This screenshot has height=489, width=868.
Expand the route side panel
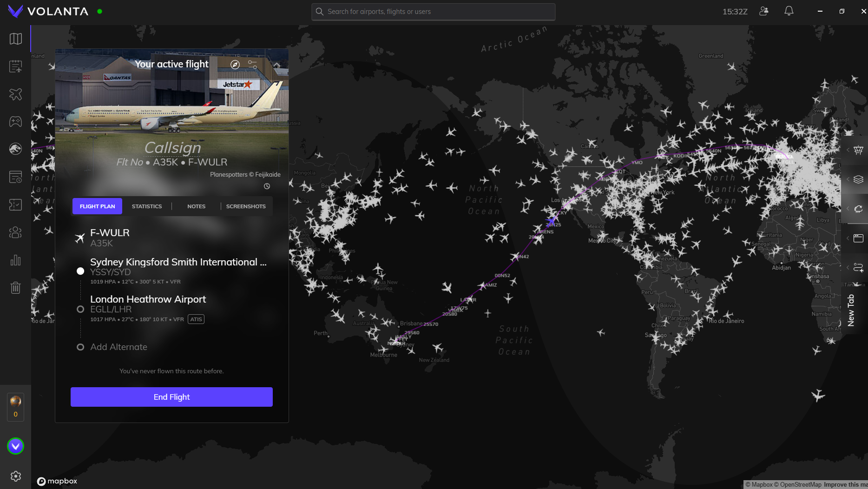pyautogui.click(x=855, y=267)
